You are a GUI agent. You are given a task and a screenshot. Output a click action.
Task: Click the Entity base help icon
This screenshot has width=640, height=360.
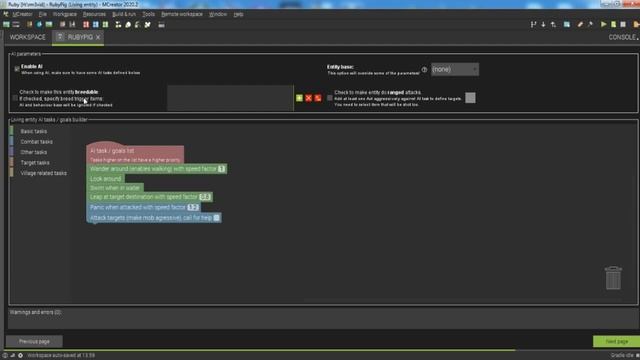pos(424,70)
